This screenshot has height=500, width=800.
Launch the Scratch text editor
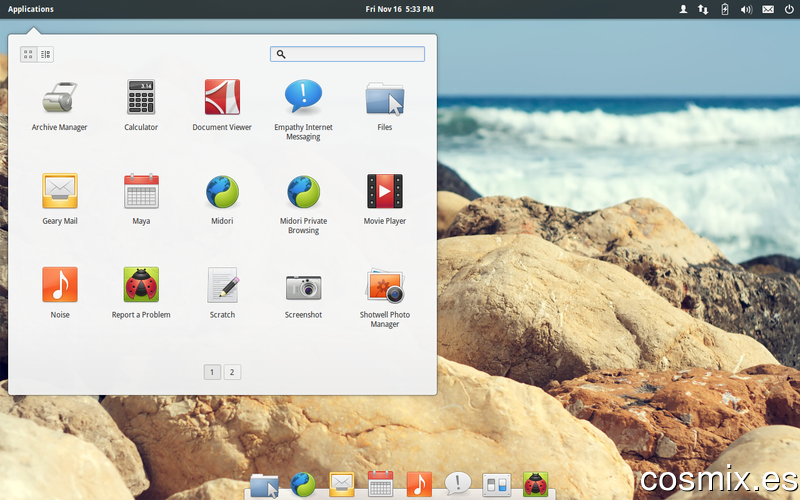pyautogui.click(x=222, y=293)
